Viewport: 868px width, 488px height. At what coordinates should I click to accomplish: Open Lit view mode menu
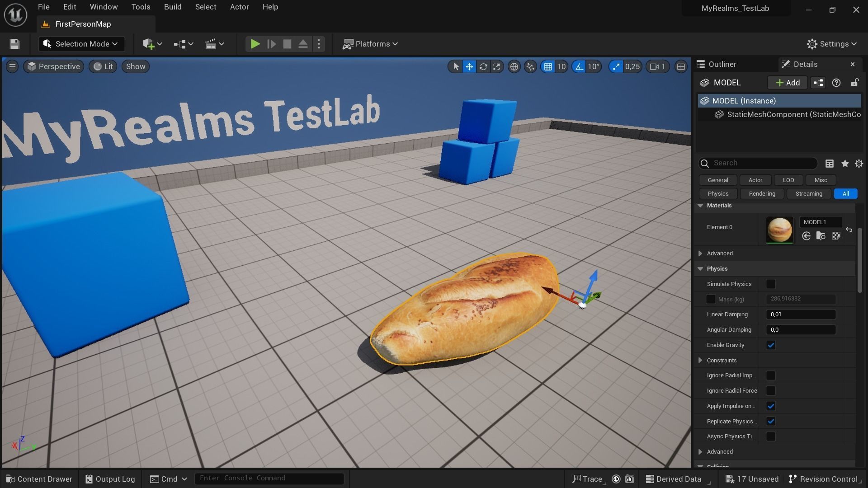pyautogui.click(x=103, y=66)
